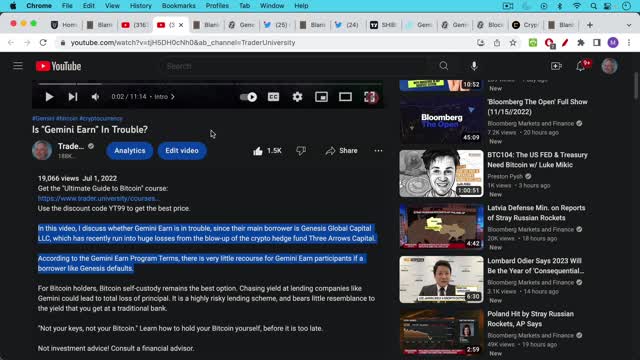Open the Trader University channel avatar
640x360 pixels.
[42, 150]
